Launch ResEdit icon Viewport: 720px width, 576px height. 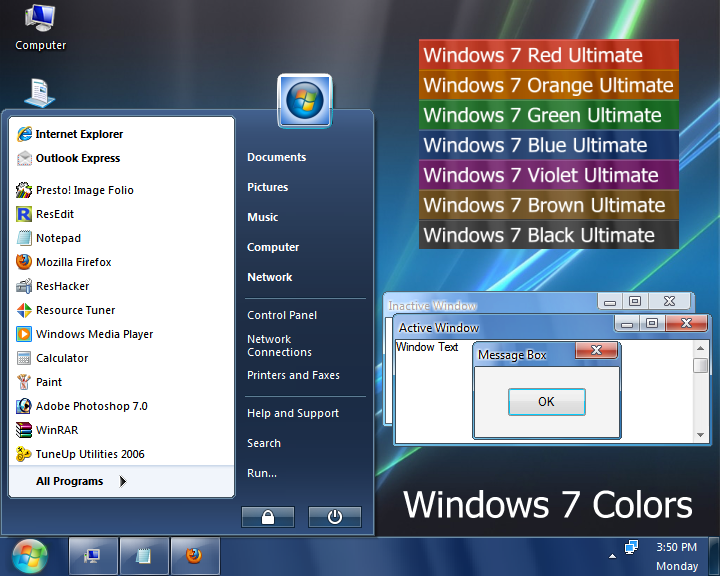pos(24,214)
